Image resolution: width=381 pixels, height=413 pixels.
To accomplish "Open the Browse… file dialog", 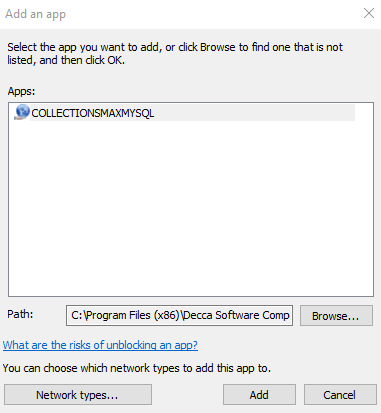I will (336, 315).
